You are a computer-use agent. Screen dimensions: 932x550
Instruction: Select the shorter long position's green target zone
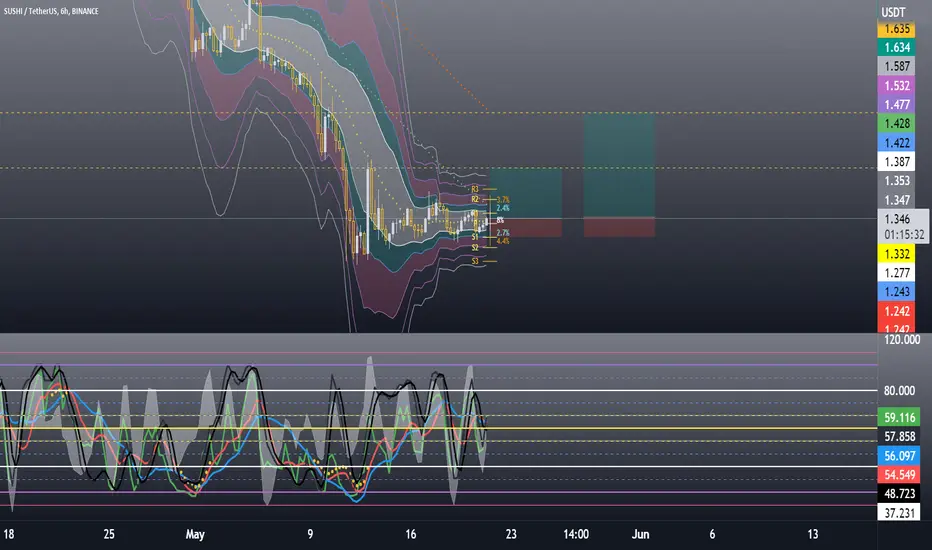pyautogui.click(x=526, y=193)
